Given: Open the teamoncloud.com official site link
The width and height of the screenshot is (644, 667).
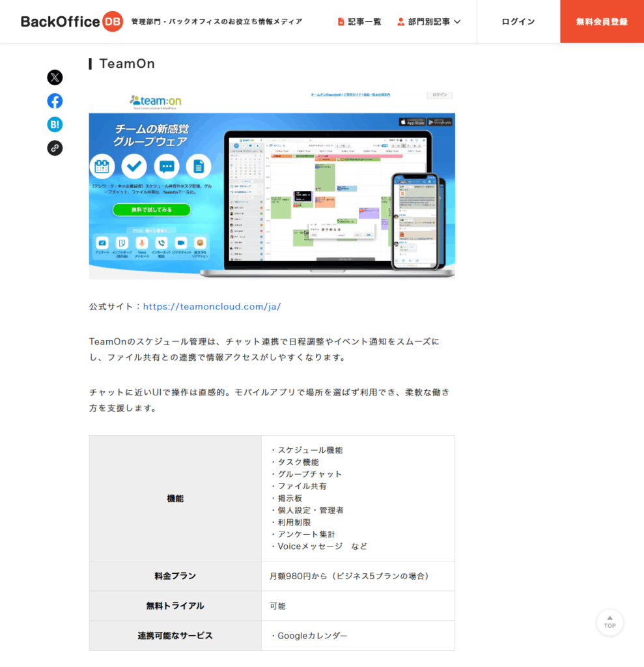Looking at the screenshot, I should (212, 307).
